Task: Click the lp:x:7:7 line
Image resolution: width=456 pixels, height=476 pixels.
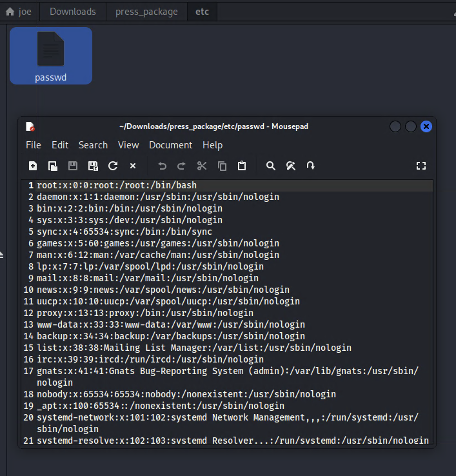Action: (x=150, y=266)
